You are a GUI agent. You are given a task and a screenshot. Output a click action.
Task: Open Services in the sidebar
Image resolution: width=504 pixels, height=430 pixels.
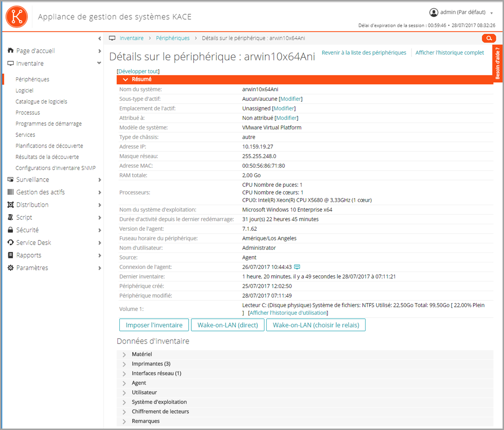pyautogui.click(x=25, y=135)
